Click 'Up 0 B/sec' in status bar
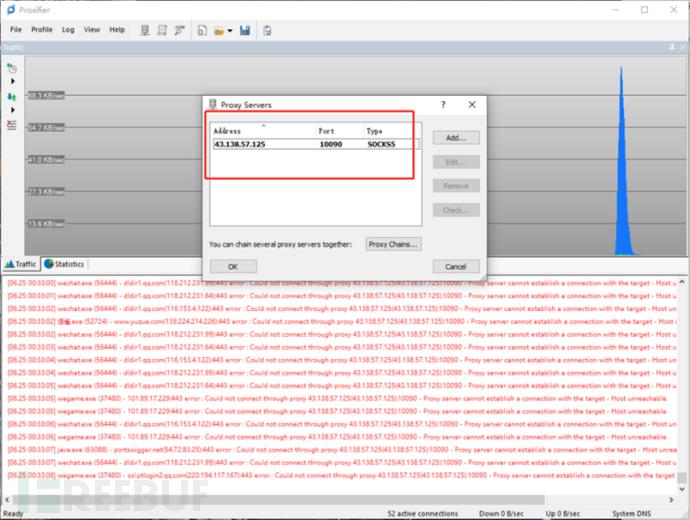 point(563,513)
